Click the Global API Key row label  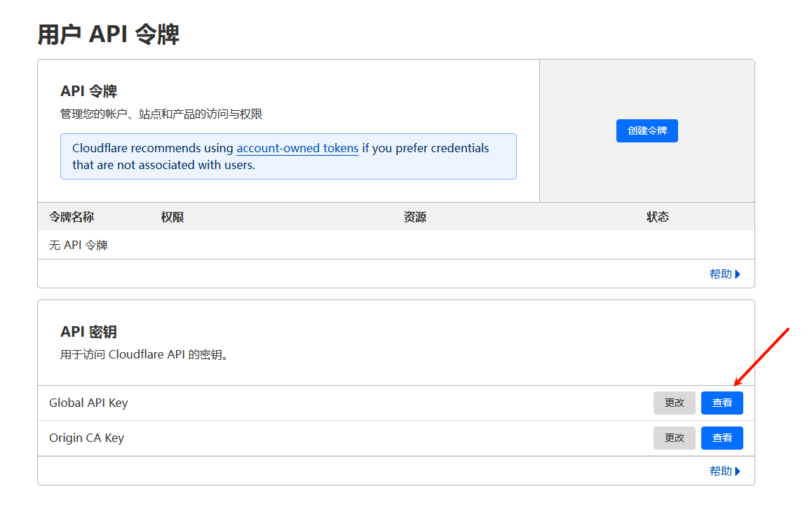tap(88, 403)
